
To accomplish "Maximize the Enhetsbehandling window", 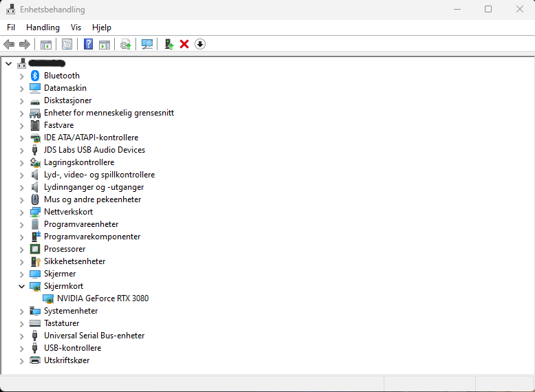I will coord(488,9).
